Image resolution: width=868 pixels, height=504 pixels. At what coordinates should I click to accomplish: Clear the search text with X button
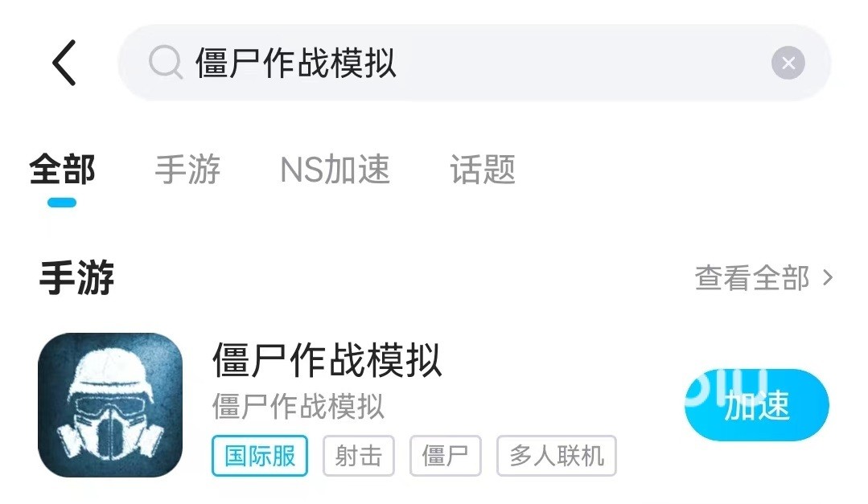788,63
